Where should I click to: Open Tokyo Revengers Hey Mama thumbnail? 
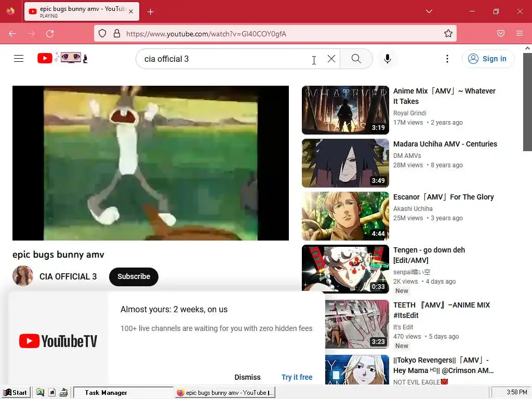tap(357, 369)
